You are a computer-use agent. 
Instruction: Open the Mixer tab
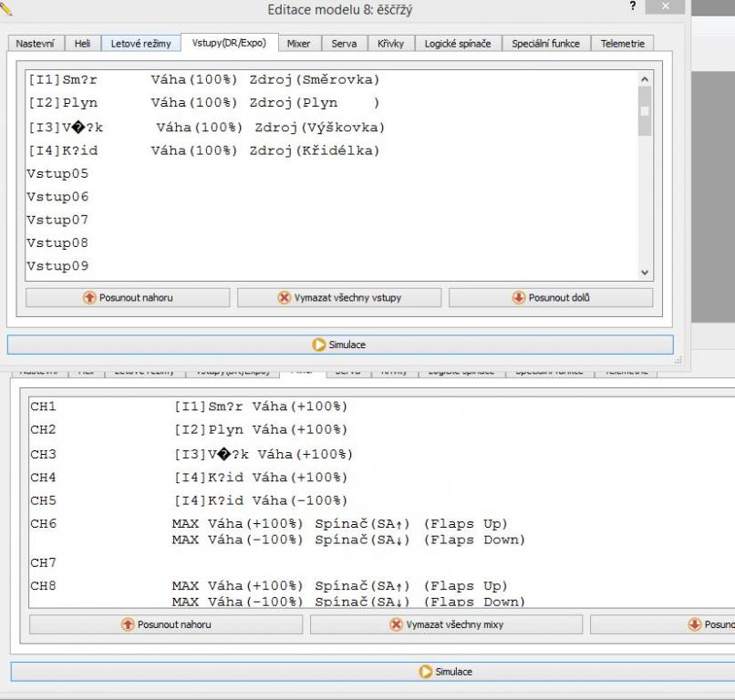(298, 44)
